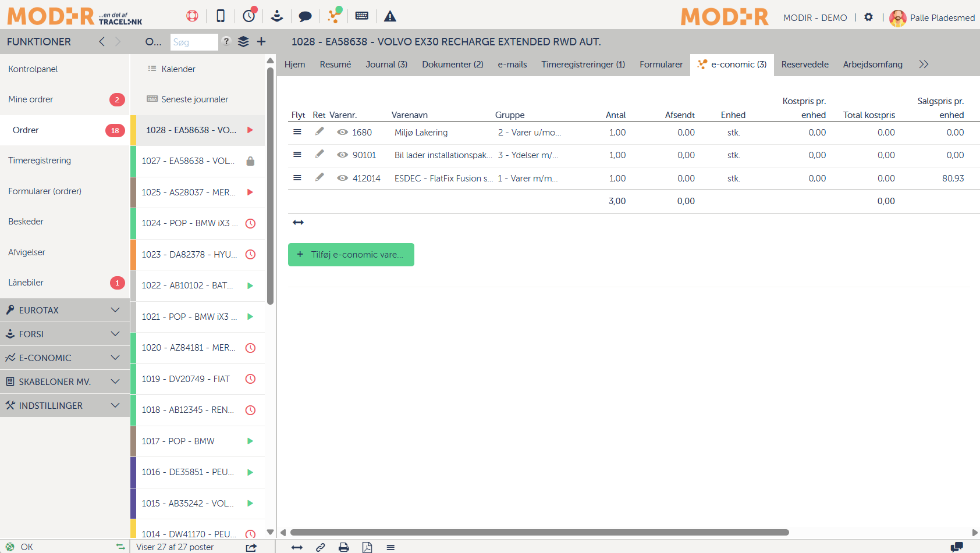Export as PDF using bottom toolbar icon
This screenshot has width=980, height=553.
click(367, 547)
